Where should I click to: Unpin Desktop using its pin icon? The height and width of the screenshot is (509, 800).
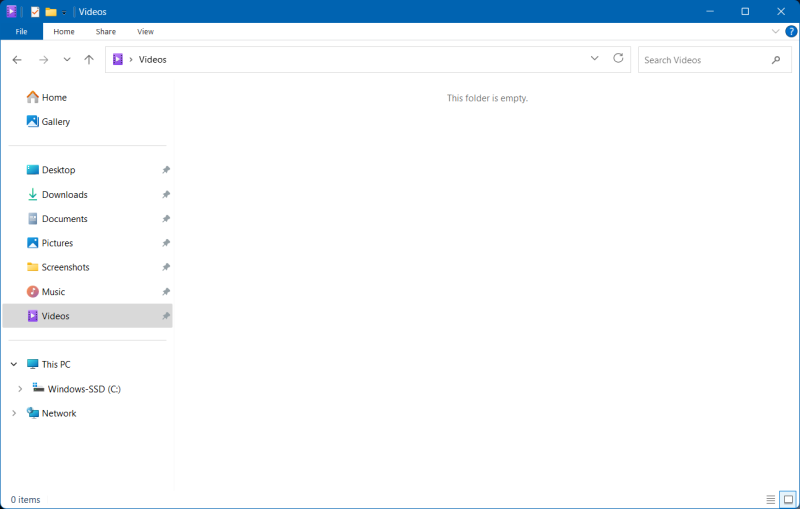pyautogui.click(x=166, y=170)
